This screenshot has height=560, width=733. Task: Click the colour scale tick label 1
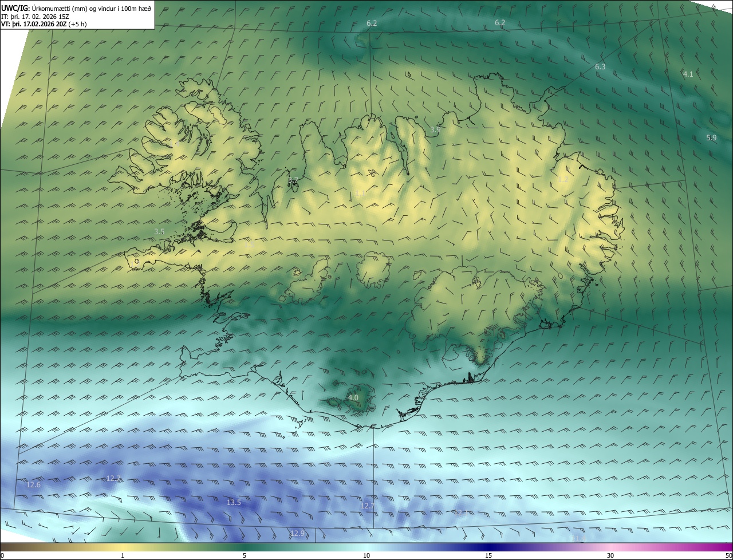[123, 555]
